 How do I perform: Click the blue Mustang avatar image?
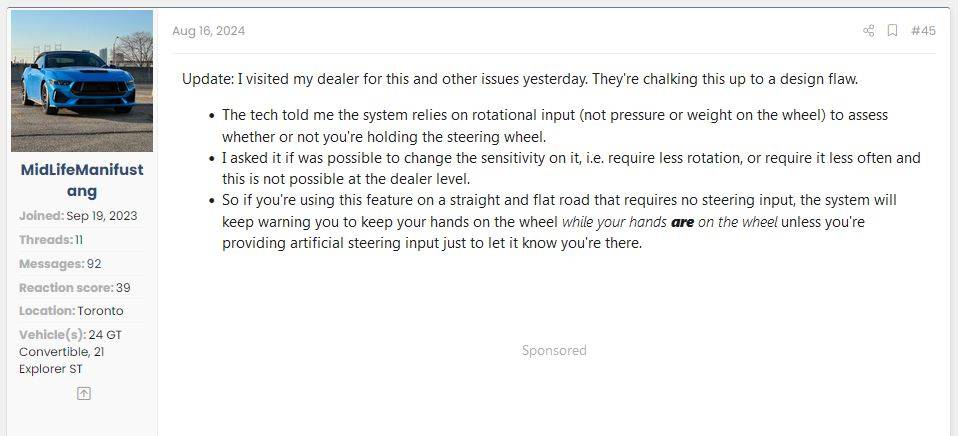tap(82, 81)
